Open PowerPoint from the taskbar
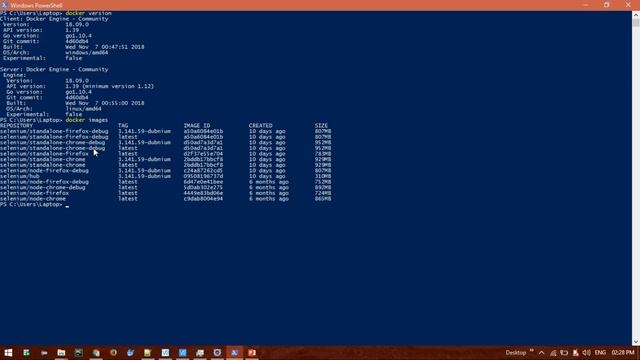640x360 pixels. point(252,352)
